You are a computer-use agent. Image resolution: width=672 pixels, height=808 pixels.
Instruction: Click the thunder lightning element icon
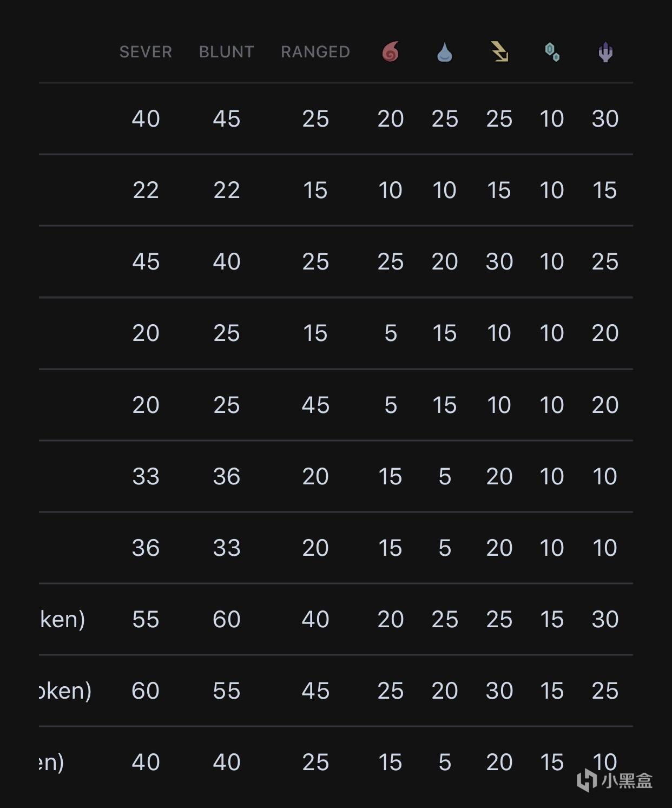pyautogui.click(x=499, y=52)
